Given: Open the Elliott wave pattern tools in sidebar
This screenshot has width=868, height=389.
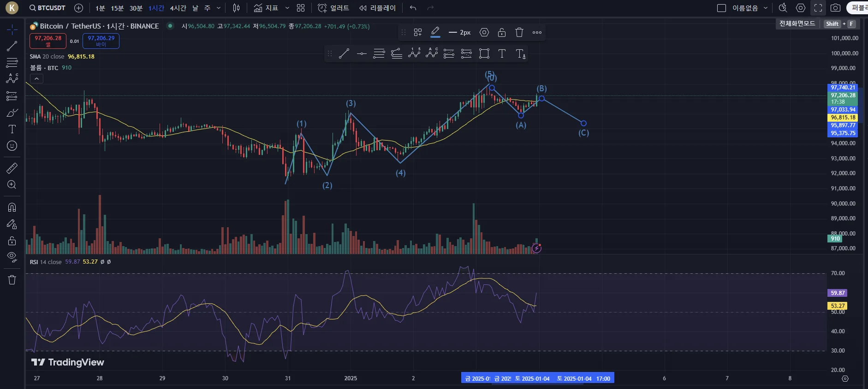Looking at the screenshot, I should point(12,79).
